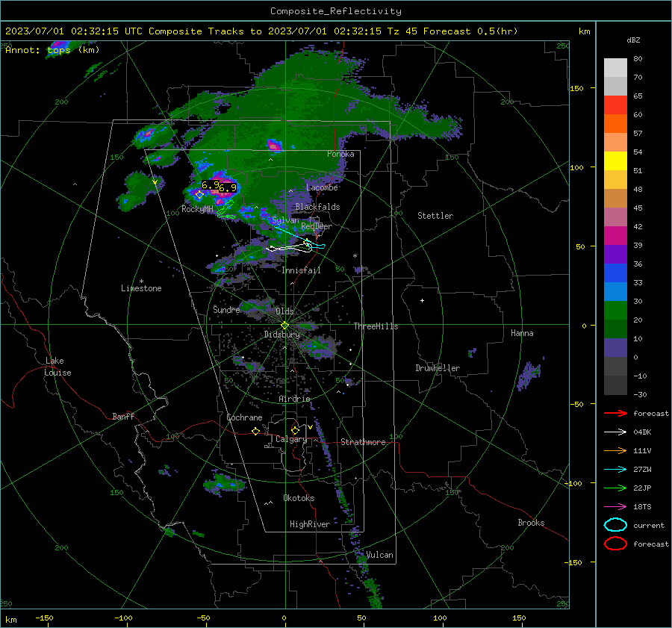Click the green 22JP track arrow

[615, 488]
